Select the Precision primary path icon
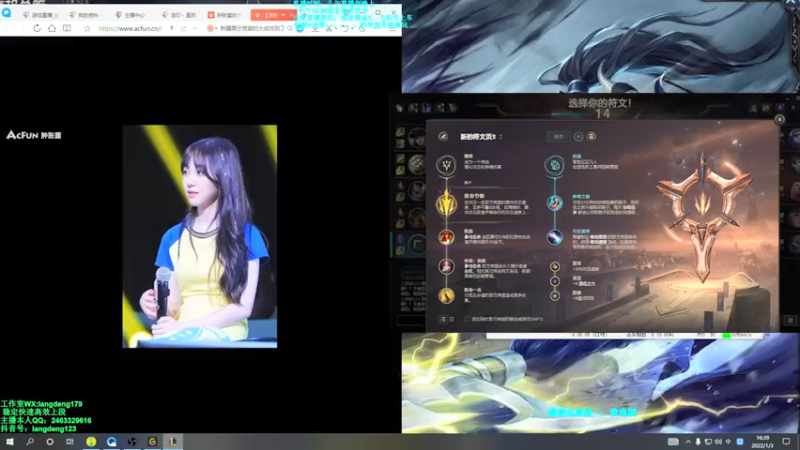The image size is (800, 450). coord(446,165)
